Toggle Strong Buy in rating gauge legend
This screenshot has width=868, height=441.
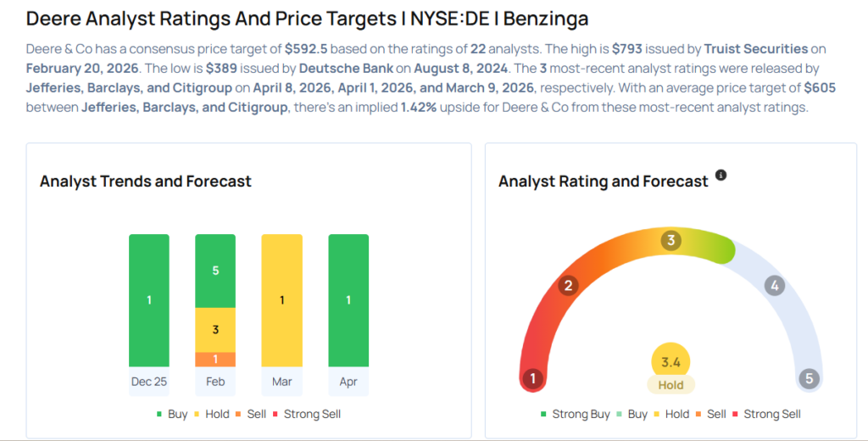click(x=576, y=414)
